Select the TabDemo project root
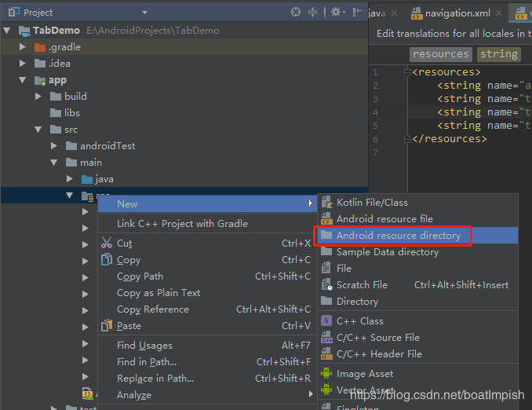The width and height of the screenshot is (532, 410). (x=56, y=31)
